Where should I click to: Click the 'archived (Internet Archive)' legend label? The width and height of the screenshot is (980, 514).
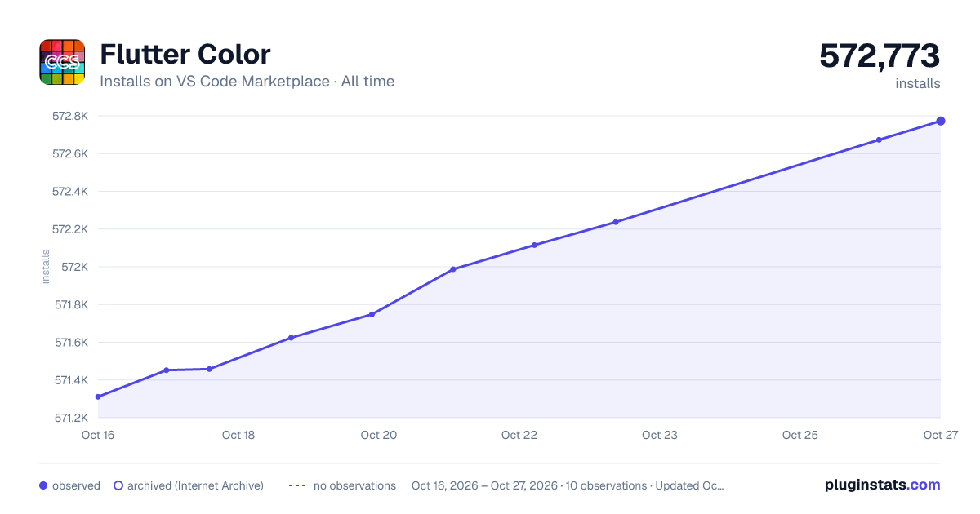pos(195,485)
